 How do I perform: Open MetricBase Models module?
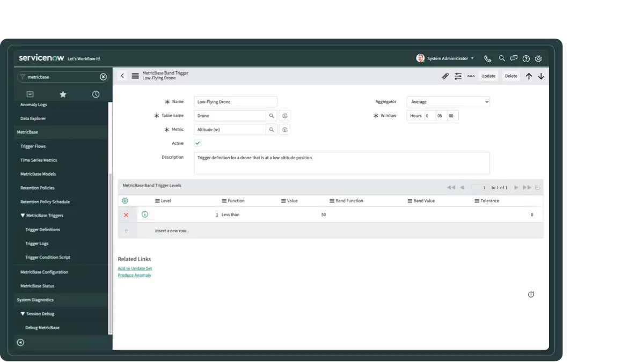pyautogui.click(x=38, y=174)
